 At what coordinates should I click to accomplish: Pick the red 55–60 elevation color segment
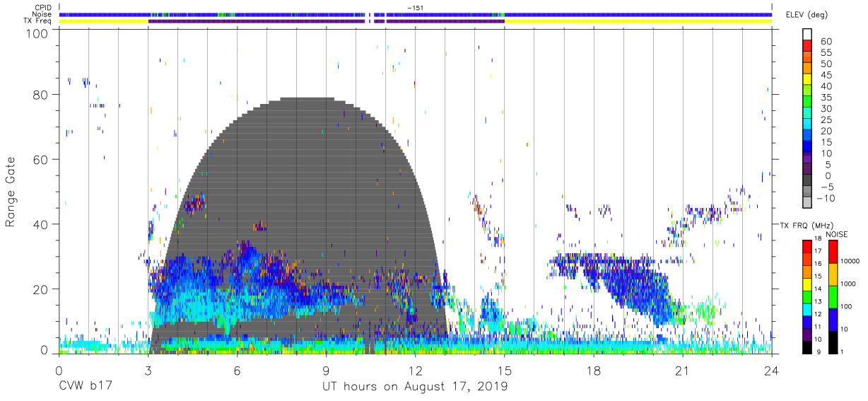(807, 47)
